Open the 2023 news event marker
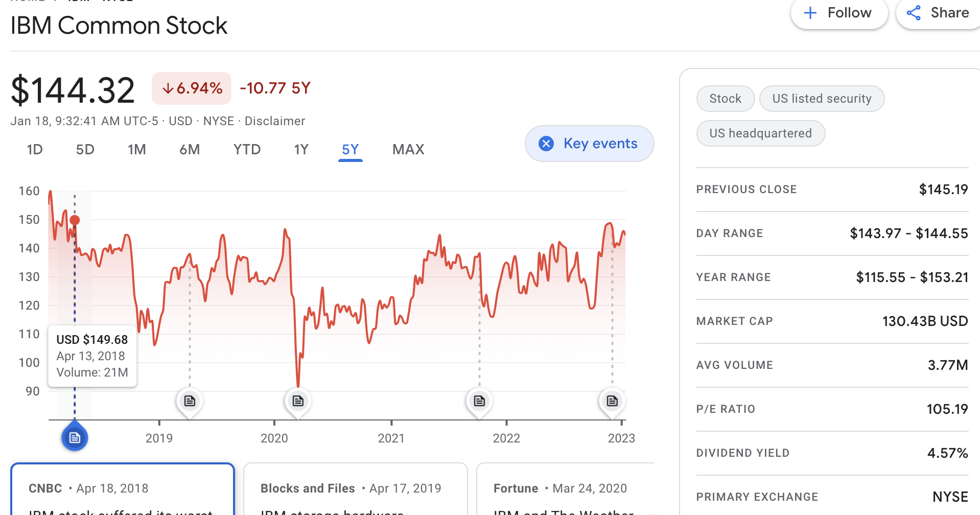980x515 pixels. [x=612, y=401]
